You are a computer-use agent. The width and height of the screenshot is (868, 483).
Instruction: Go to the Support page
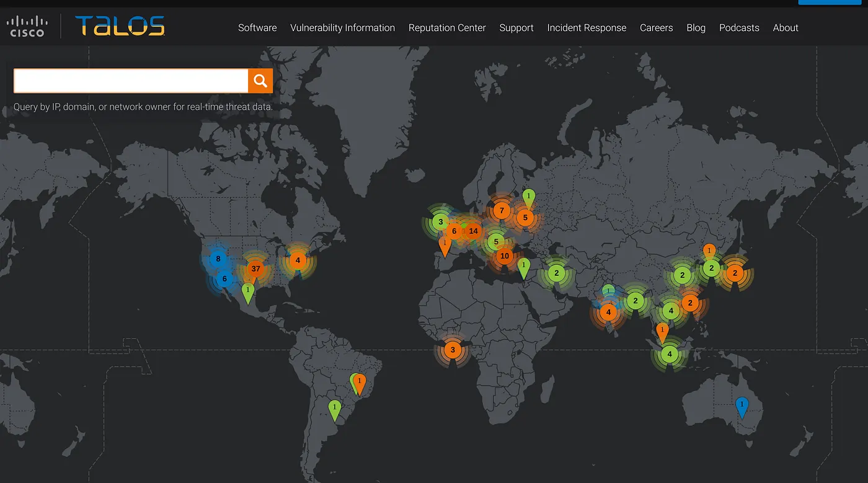tap(516, 28)
